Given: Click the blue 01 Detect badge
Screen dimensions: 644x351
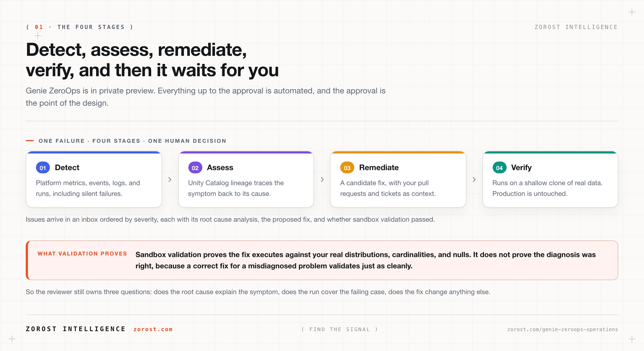Looking at the screenshot, I should [x=43, y=168].
